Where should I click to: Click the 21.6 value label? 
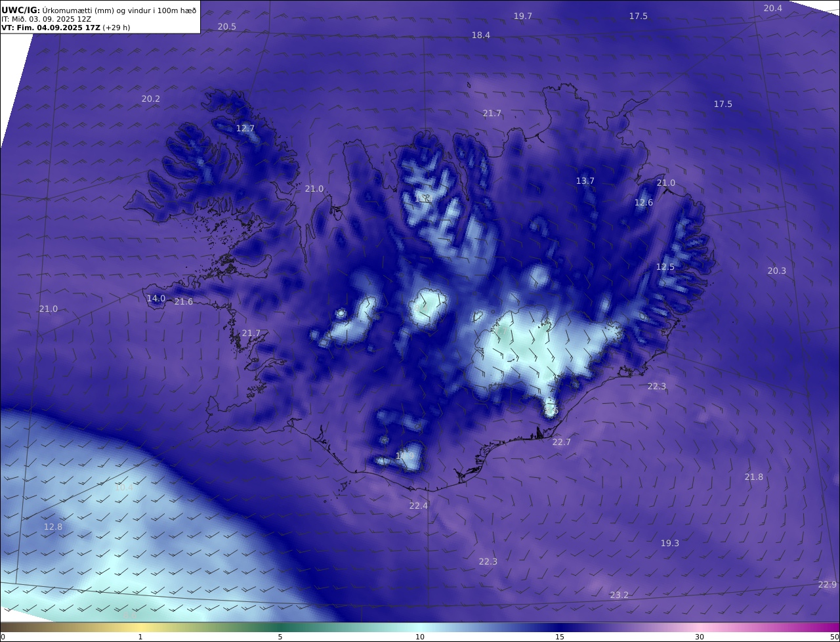pos(183,301)
